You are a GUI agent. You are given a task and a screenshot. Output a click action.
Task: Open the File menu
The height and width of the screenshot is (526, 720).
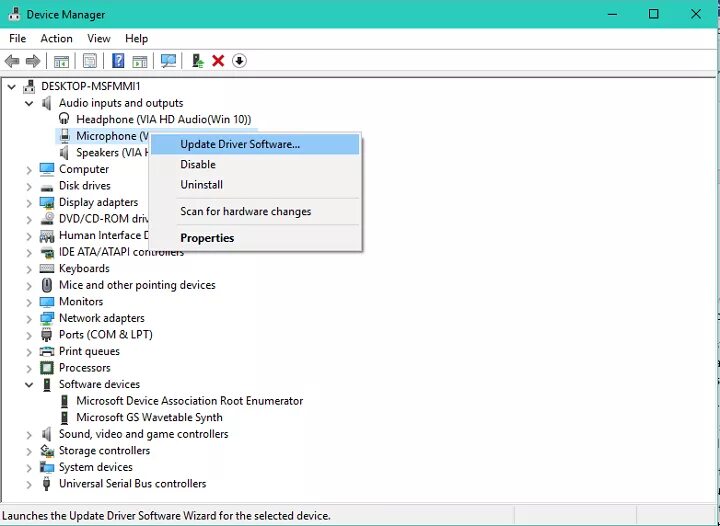pyautogui.click(x=17, y=39)
